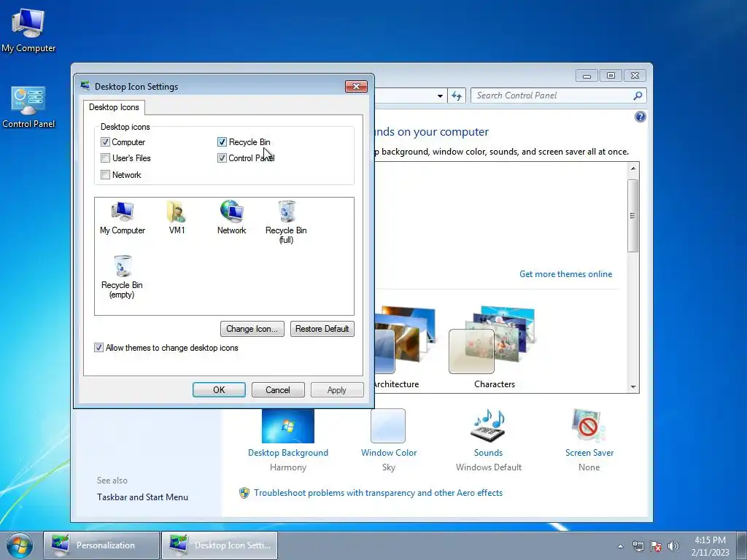747x560 pixels.
Task: Toggle Allow themes to change desktop icons
Action: [98, 348]
